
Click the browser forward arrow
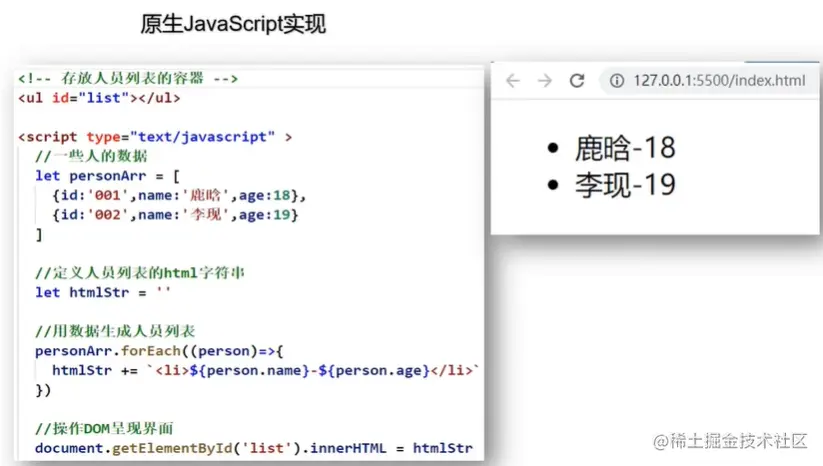[x=545, y=80]
